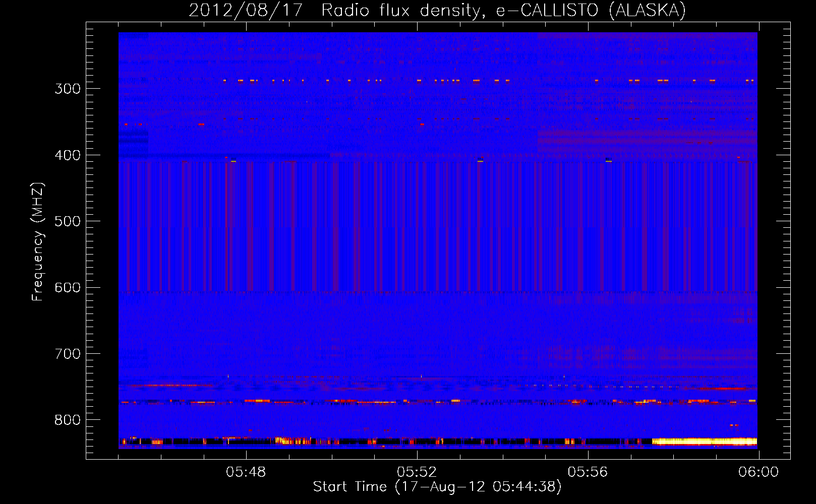Screen dimensions: 816x504
Task: Click the plot title '2012/08/17 Radio flux density, e-CALLISTO (ALASKA)'
Action: 437,11
